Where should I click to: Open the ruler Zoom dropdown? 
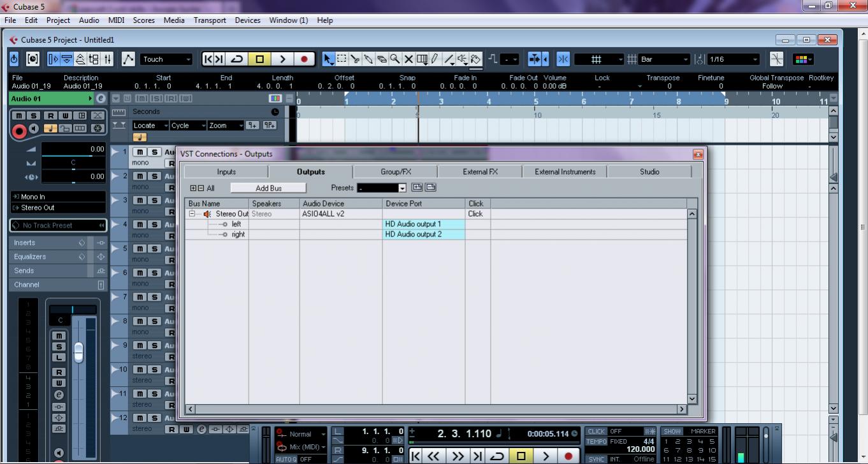pos(226,126)
